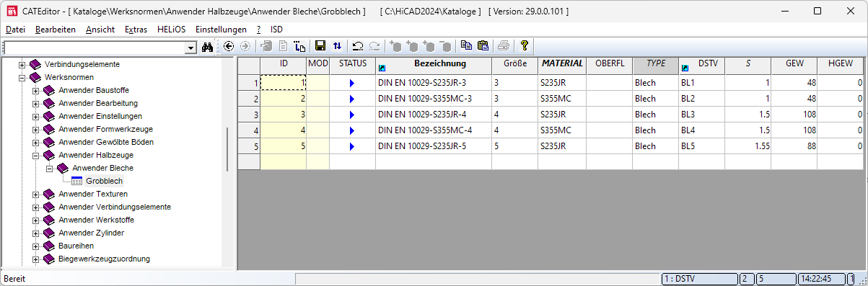The height and width of the screenshot is (286, 868).
Task: Click the MATERIAL column header
Action: pyautogui.click(x=561, y=66)
